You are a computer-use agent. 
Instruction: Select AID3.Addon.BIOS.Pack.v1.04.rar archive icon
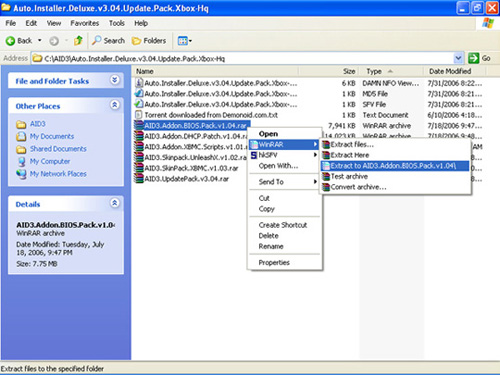tap(139, 126)
